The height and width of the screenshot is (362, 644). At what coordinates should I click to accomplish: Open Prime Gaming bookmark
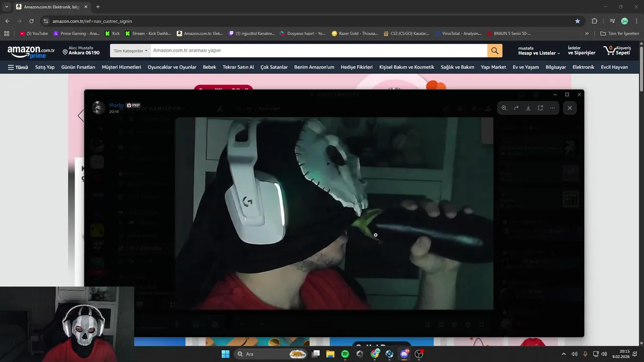click(76, 34)
